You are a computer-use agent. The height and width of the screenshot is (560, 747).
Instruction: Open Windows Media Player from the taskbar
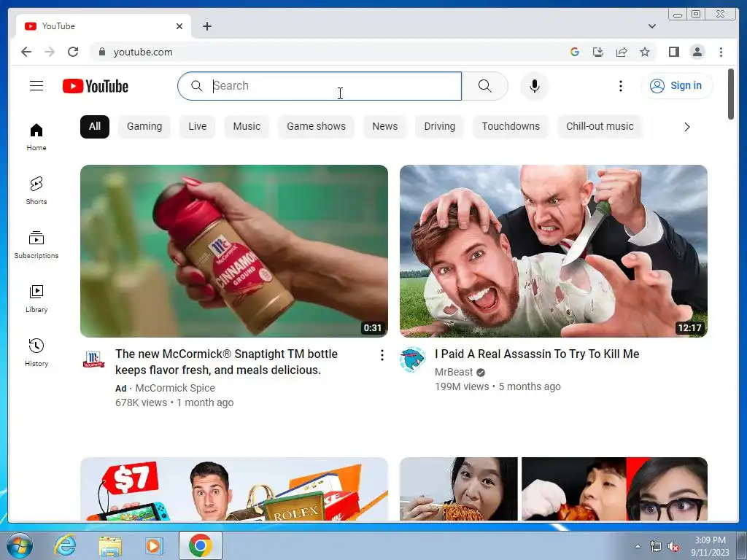point(154,545)
